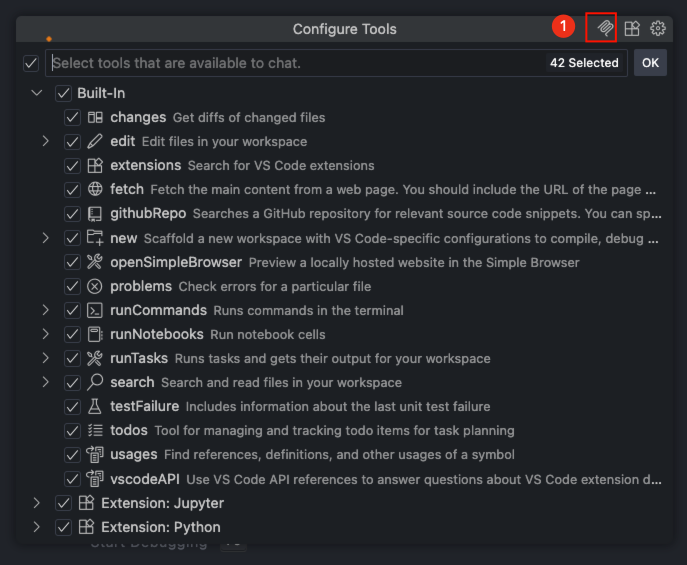Collapse the Built-In tools group

pos(37,93)
